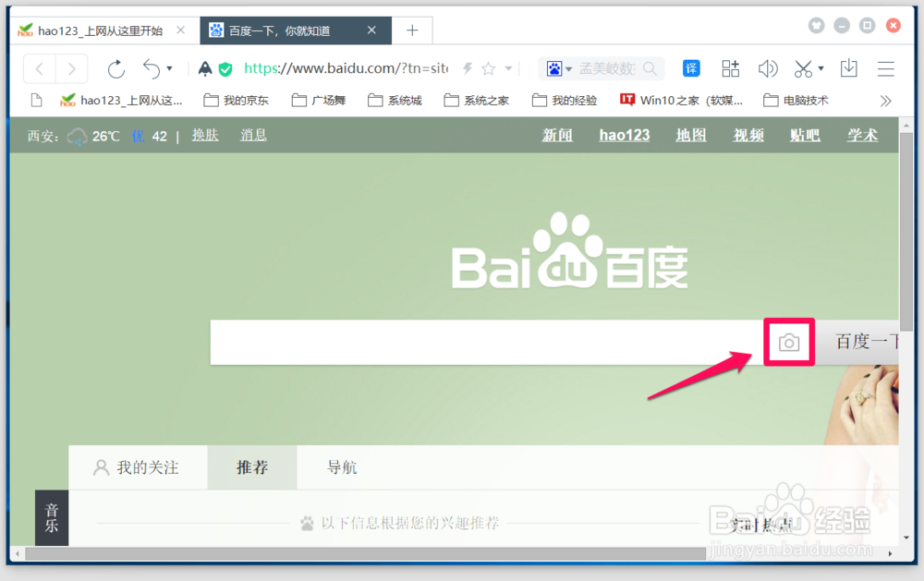Viewport: 924px width, 581px height.
Task: Open the hao123 bookmark
Action: click(x=121, y=101)
